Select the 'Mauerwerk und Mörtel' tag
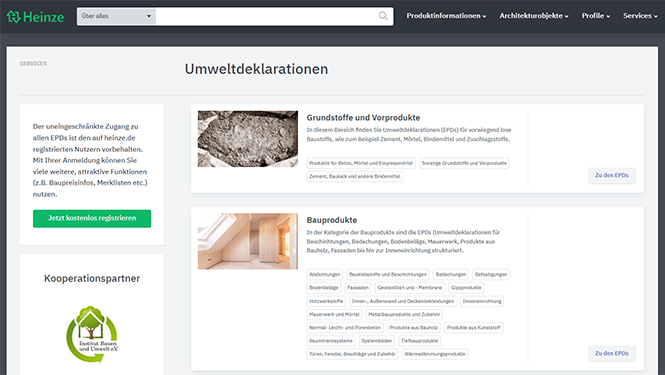This screenshot has width=665, height=375. [x=334, y=314]
